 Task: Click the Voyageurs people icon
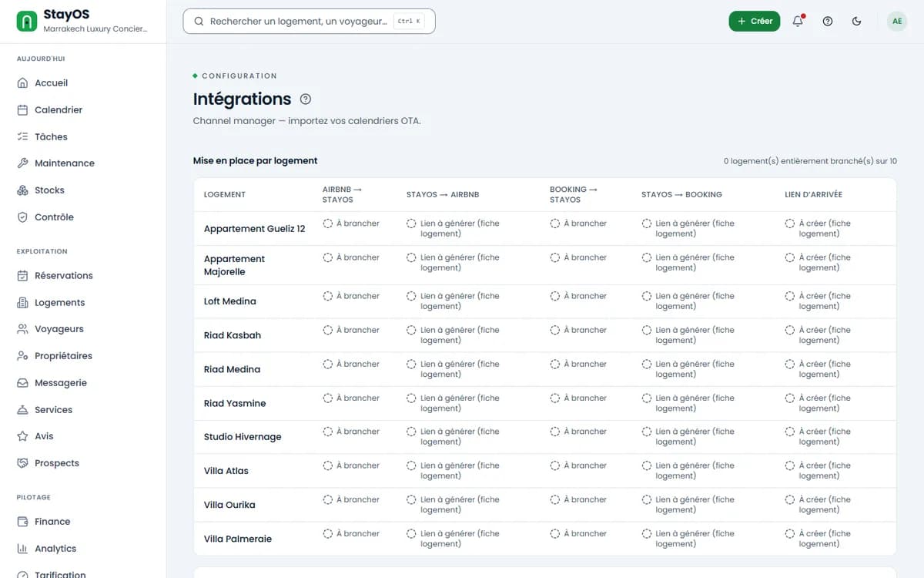[x=22, y=329]
